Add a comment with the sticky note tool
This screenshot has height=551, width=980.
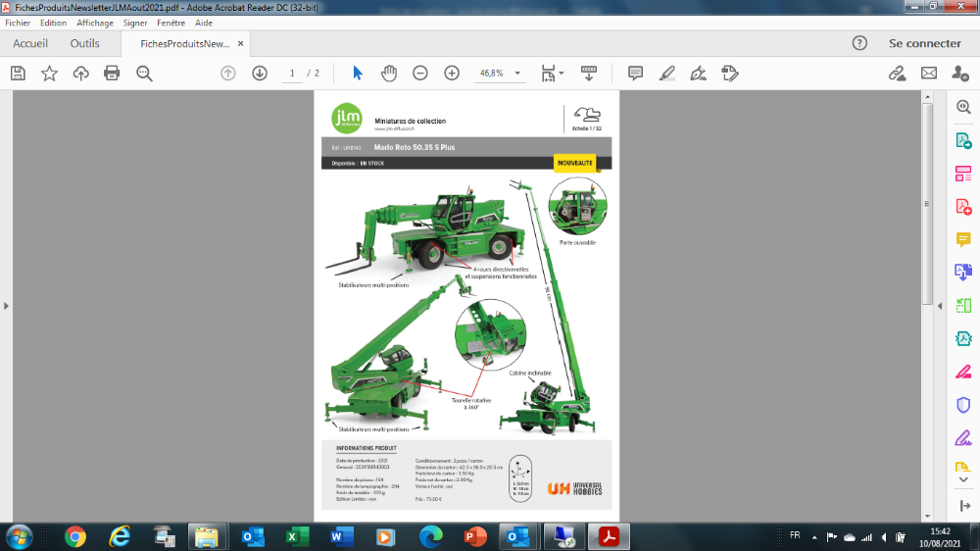tap(635, 74)
